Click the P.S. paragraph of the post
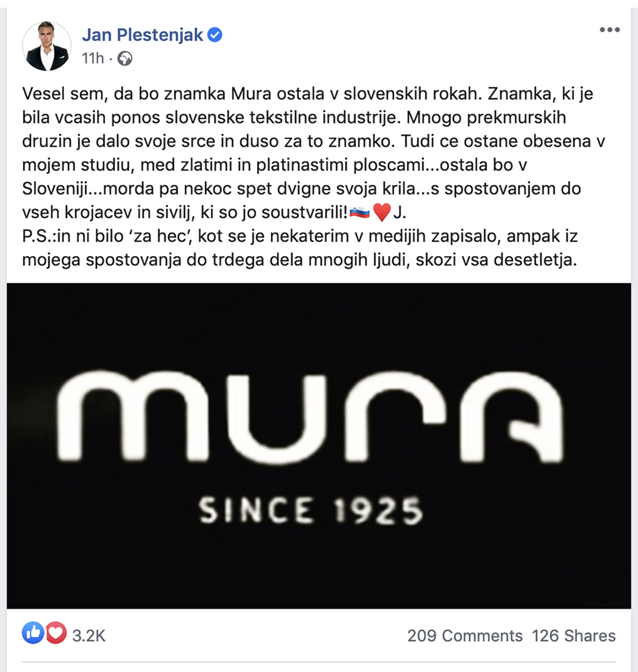The height and width of the screenshot is (672, 638). 300,248
